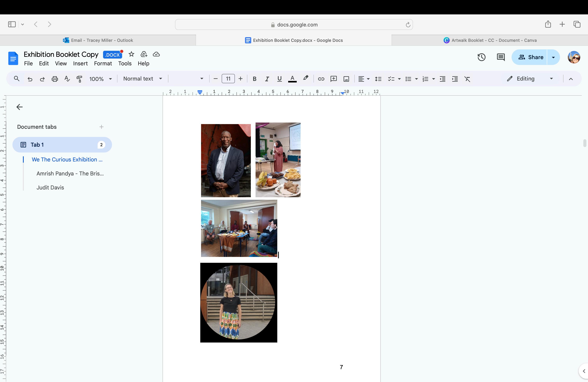Open the zoom level 100% dropdown
This screenshot has width=588, height=382.
click(x=100, y=79)
